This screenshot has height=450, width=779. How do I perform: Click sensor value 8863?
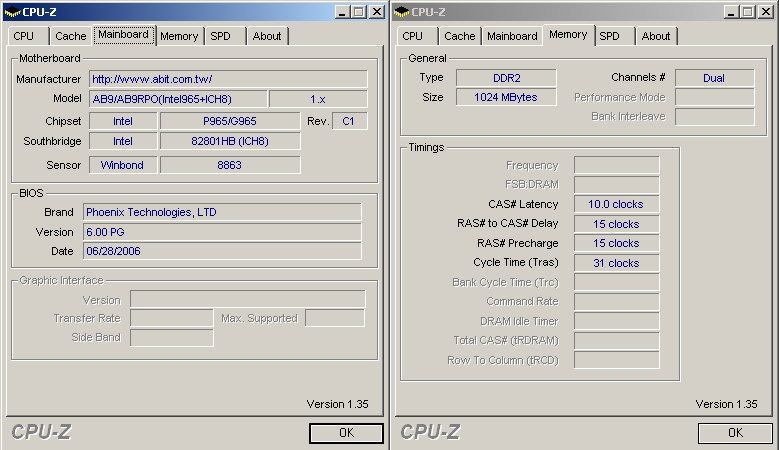click(230, 165)
